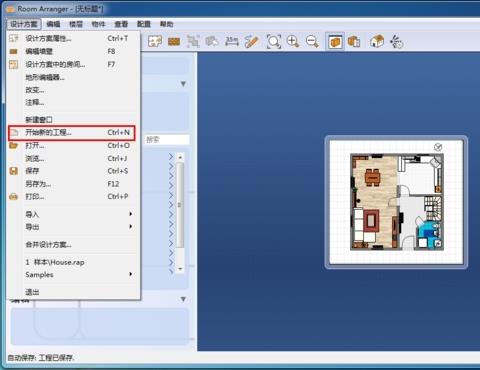The height and width of the screenshot is (370, 480).
Task: Click the zoom-to-fit magnifier icon
Action: tap(274, 42)
